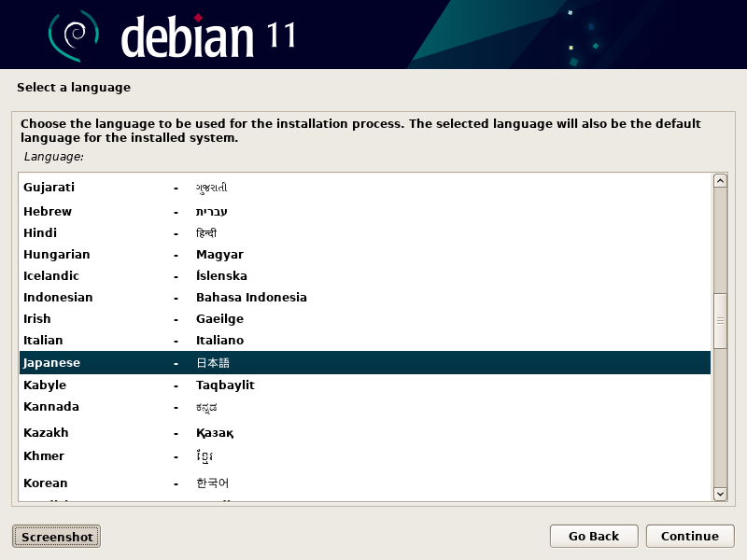Select Irish - Gaeilge

(365, 318)
